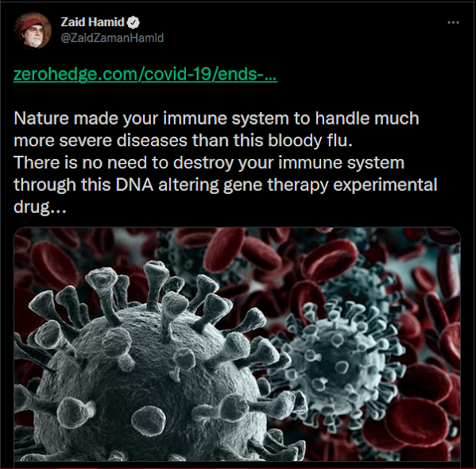Open the three-dots more options menu

tap(453, 22)
